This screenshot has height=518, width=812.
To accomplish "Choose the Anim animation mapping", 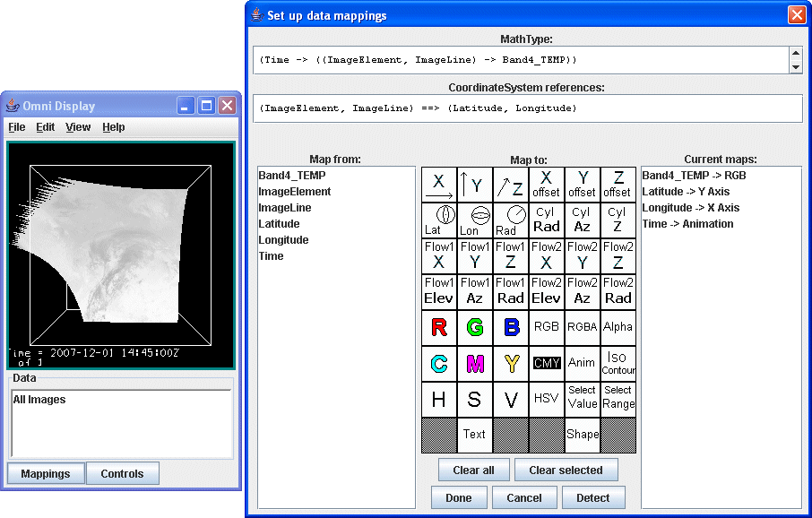I will click(x=582, y=363).
